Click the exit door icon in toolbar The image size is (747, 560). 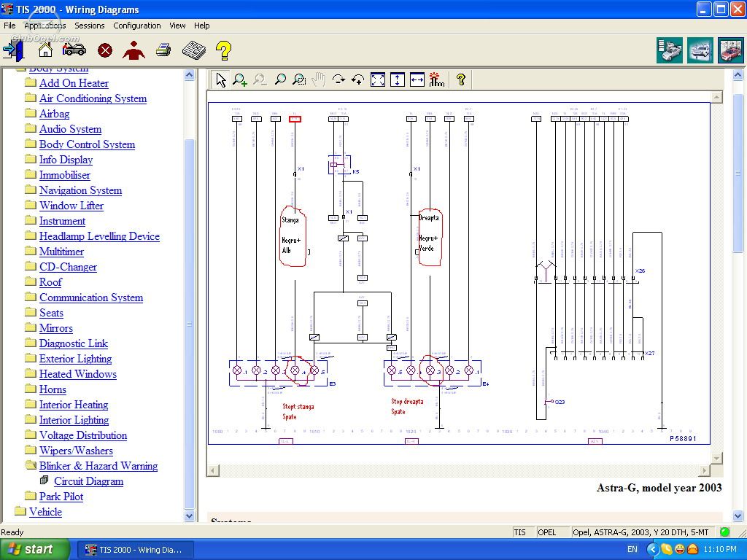(x=13, y=50)
